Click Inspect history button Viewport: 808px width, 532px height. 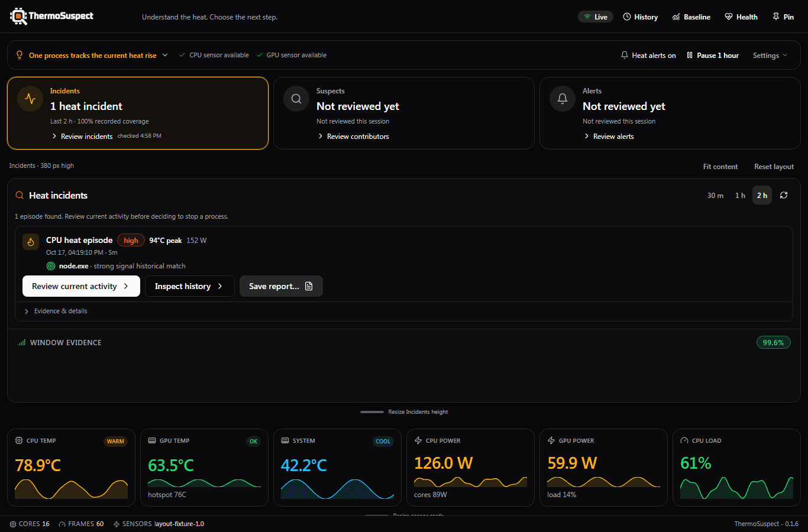click(x=190, y=286)
